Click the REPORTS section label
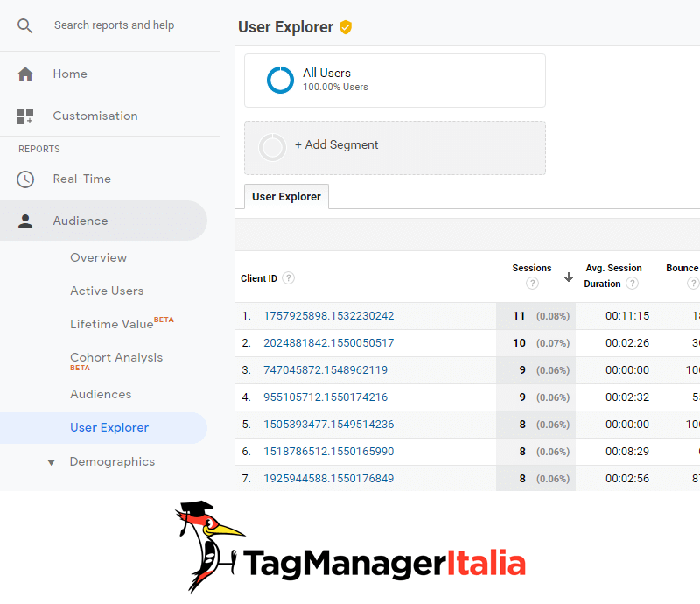The image size is (700, 604). tap(39, 149)
